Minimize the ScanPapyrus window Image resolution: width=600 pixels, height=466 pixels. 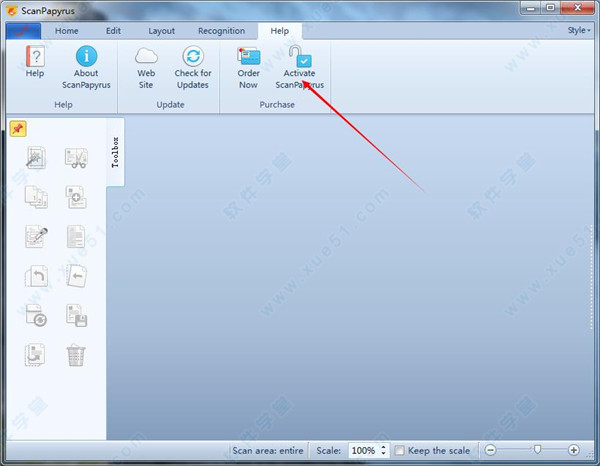point(531,8)
